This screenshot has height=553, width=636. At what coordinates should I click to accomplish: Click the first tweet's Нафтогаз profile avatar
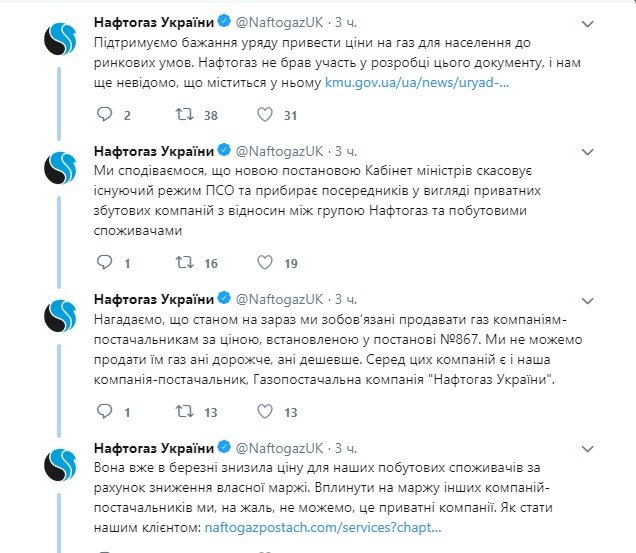coord(61,40)
